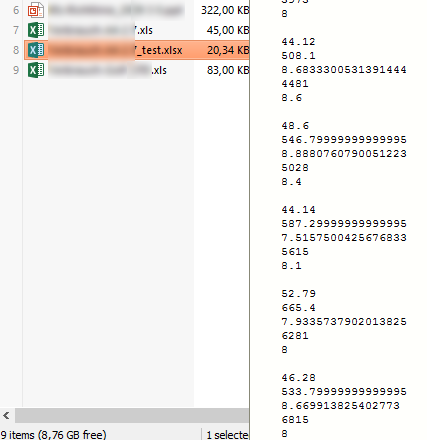
Task: Click the value 8.8880760790051223
Action: pyautogui.click(x=344, y=154)
